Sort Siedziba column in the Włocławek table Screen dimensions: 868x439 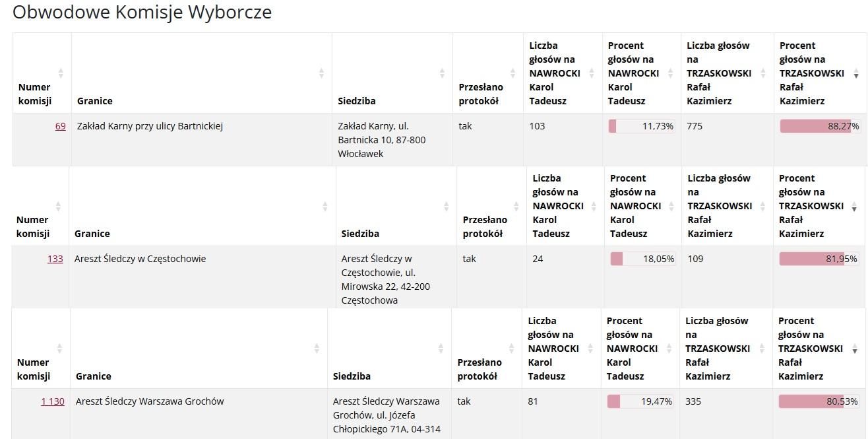coord(442,73)
